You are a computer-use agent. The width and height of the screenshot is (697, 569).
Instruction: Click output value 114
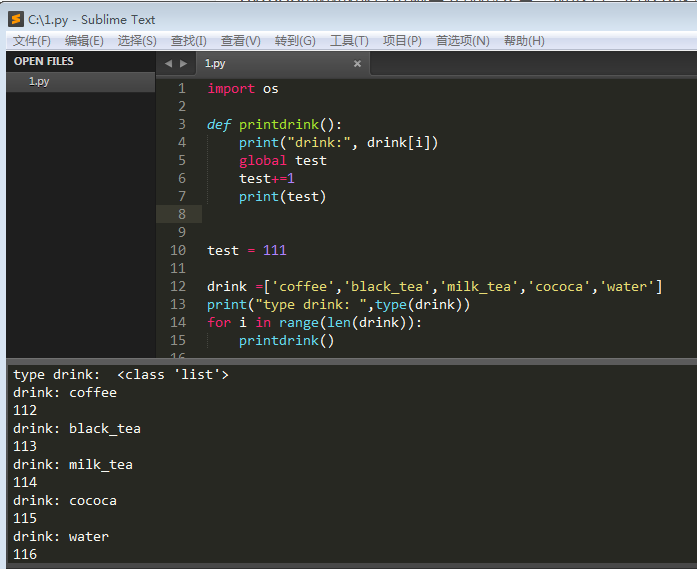coord(25,482)
